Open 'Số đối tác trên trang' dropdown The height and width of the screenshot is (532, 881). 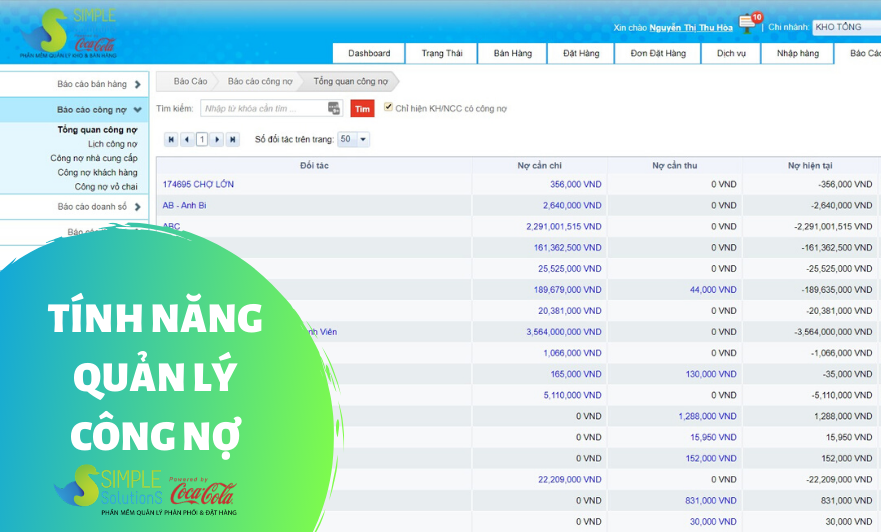coord(353,139)
